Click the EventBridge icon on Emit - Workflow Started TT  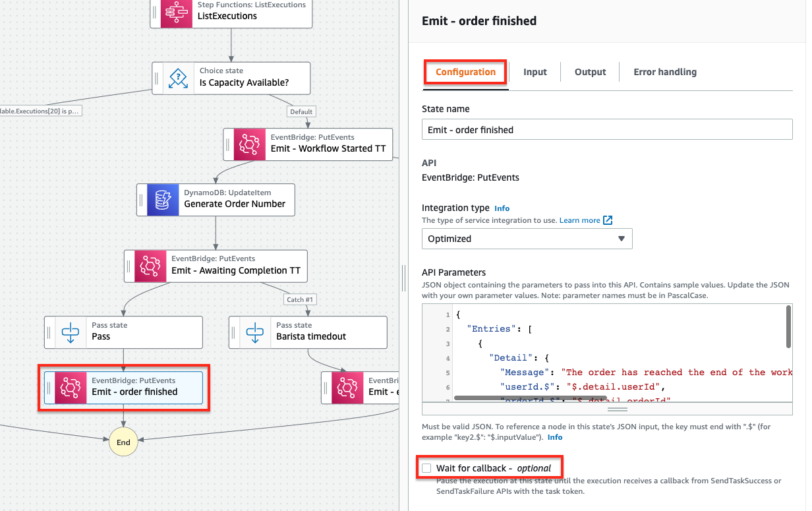(250, 144)
